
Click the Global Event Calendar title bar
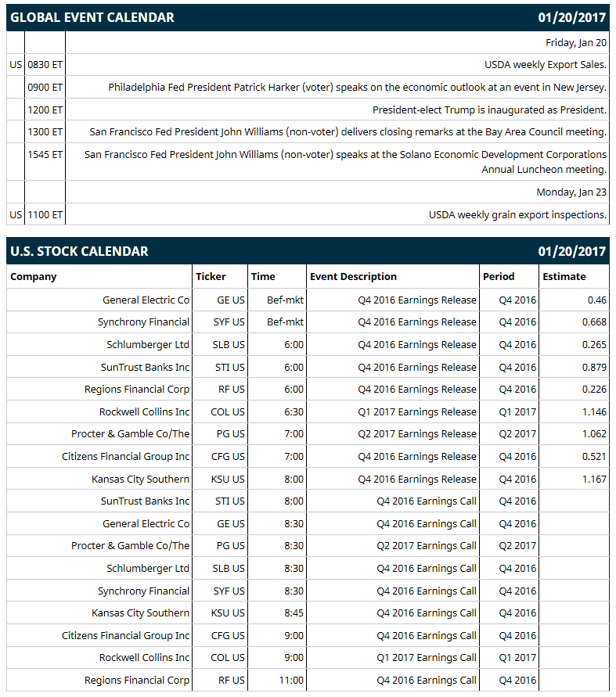pyautogui.click(x=308, y=17)
